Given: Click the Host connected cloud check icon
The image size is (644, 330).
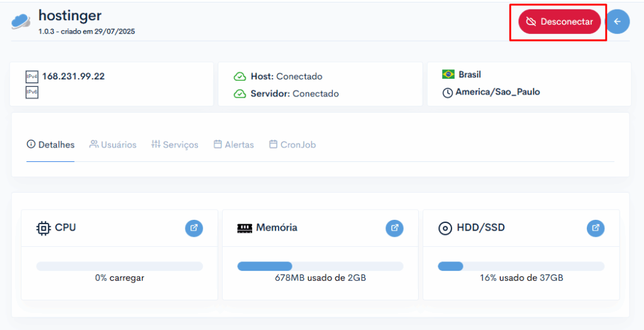Looking at the screenshot, I should coord(240,77).
